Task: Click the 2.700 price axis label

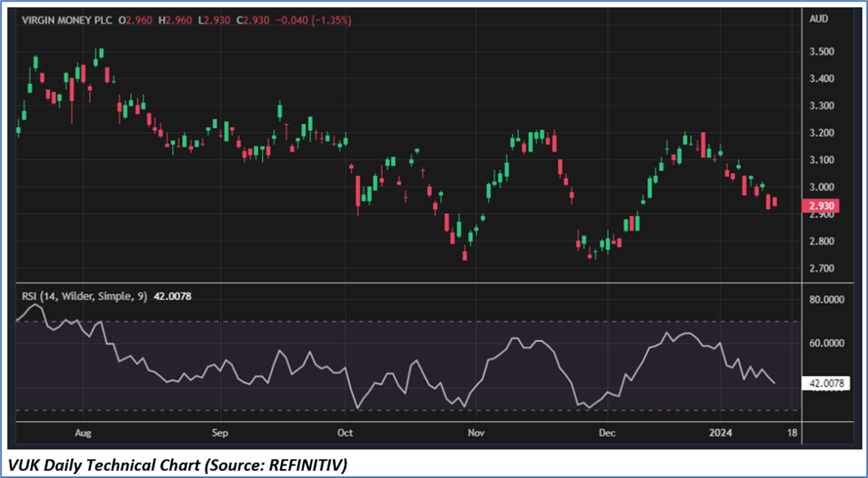Action: coord(822,269)
